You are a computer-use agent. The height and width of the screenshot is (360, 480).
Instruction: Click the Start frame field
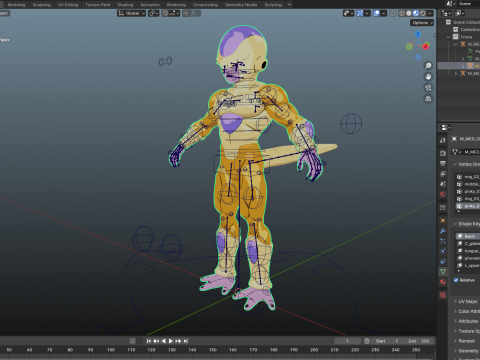click(387, 341)
